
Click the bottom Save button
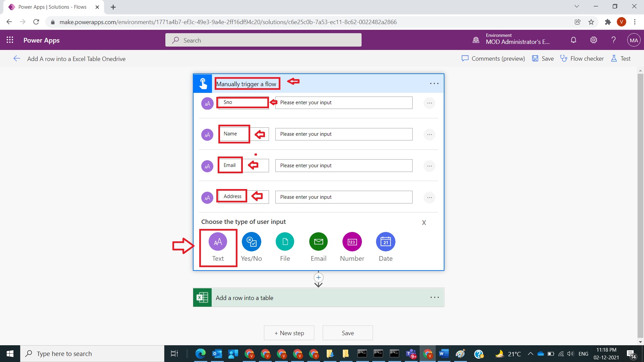coord(347,333)
